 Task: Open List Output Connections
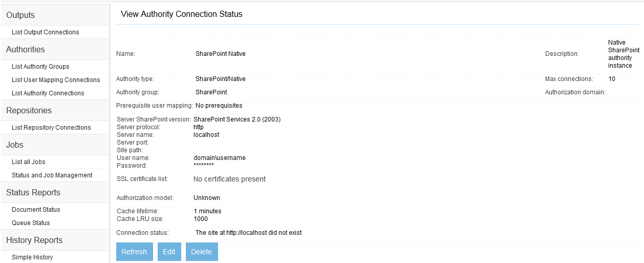tap(45, 32)
